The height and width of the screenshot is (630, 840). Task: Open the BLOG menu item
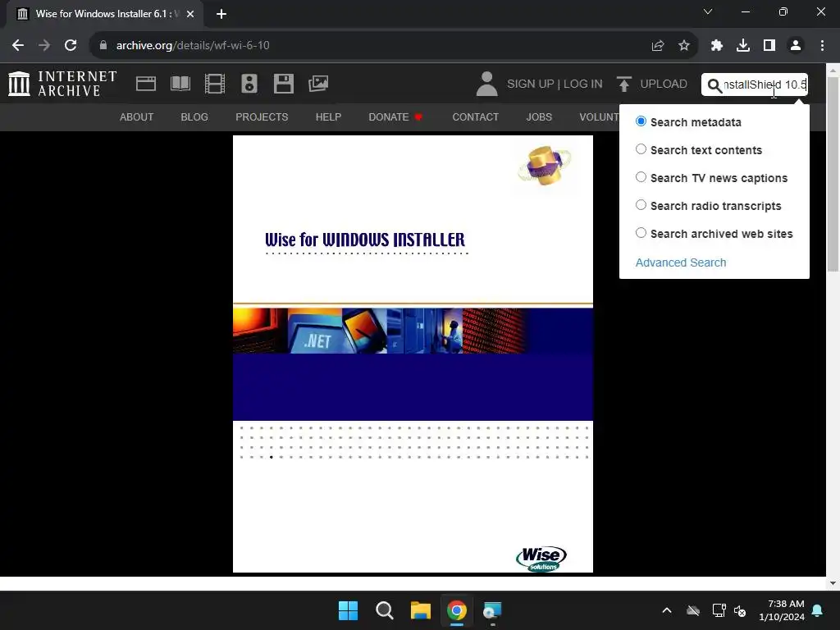pyautogui.click(x=194, y=116)
